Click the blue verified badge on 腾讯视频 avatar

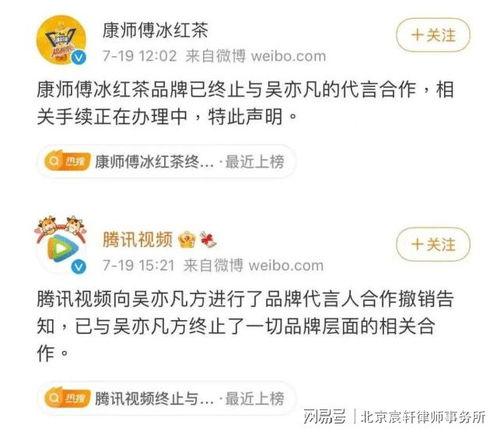point(79,266)
